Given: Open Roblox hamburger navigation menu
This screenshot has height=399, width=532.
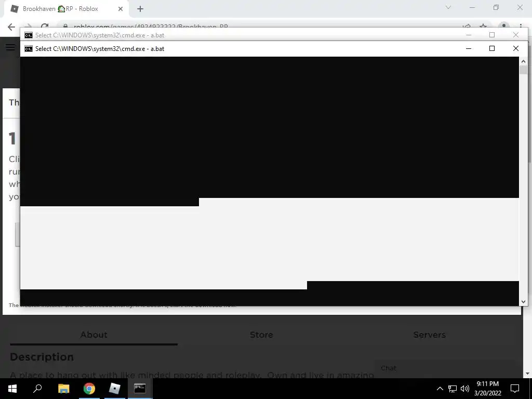Looking at the screenshot, I should [10, 47].
